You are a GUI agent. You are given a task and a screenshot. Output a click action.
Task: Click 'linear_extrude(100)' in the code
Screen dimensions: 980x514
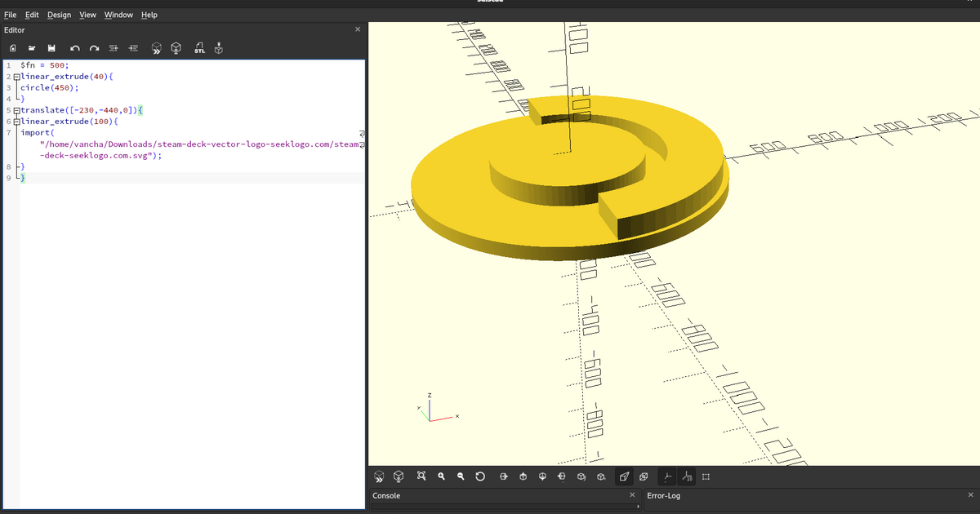tap(65, 121)
